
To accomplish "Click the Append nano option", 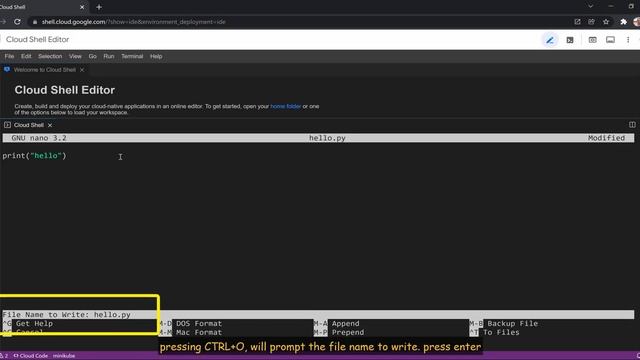I will tap(345, 324).
